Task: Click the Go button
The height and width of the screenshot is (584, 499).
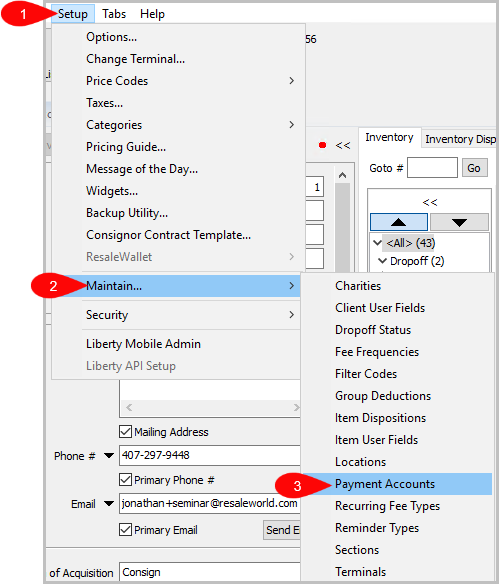Action: 474,168
